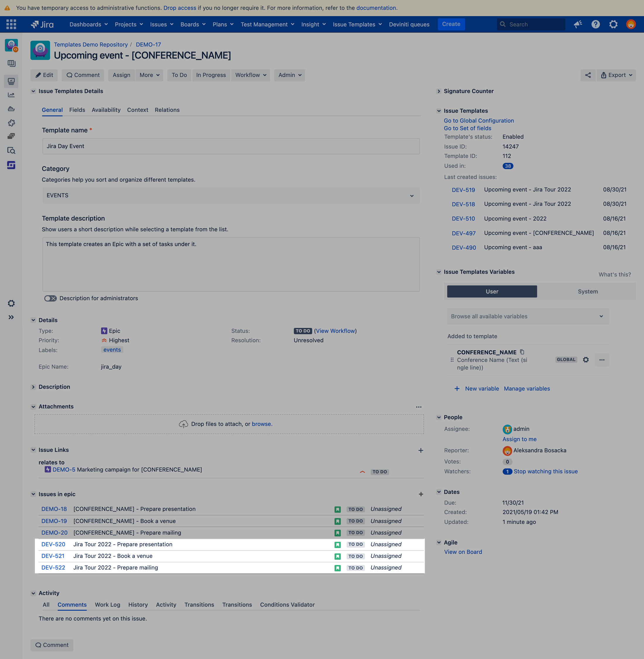Screen dimensions: 644x659
Task: Click the Jira logo
Action: tap(42, 24)
